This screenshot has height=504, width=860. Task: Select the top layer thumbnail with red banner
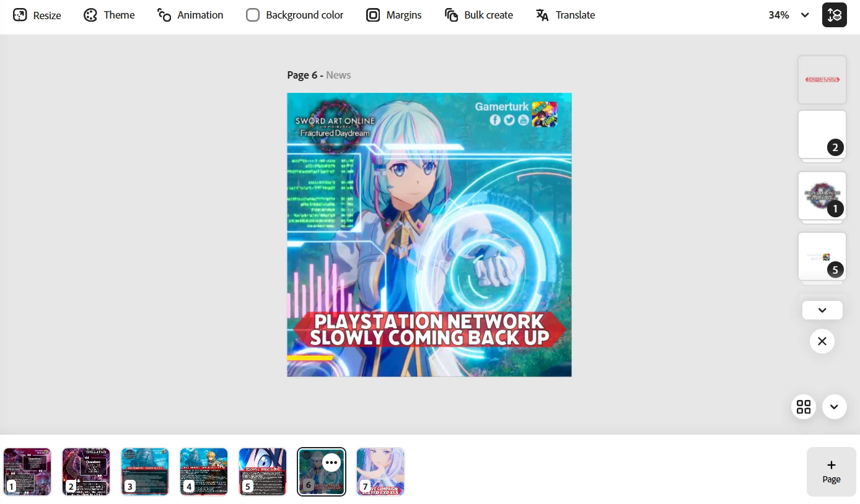[x=822, y=80]
